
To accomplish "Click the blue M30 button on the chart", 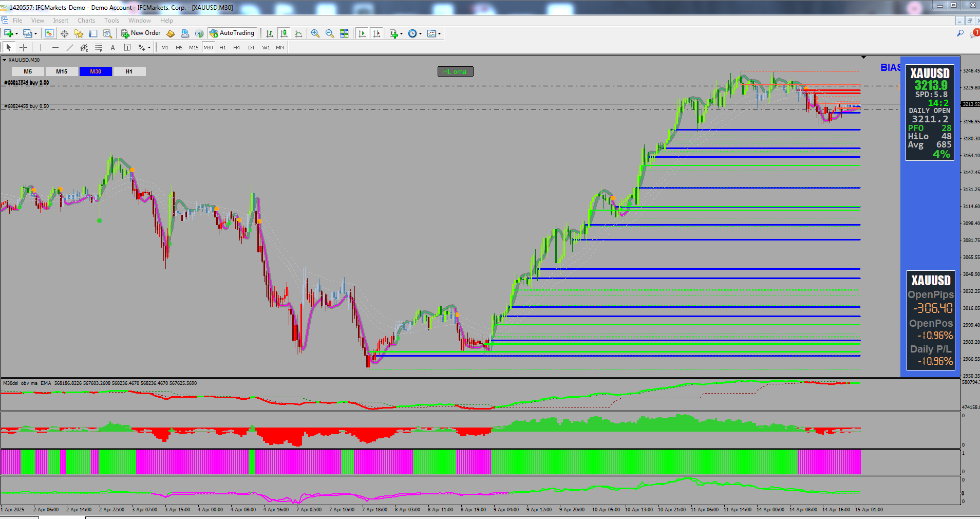I will (x=96, y=71).
